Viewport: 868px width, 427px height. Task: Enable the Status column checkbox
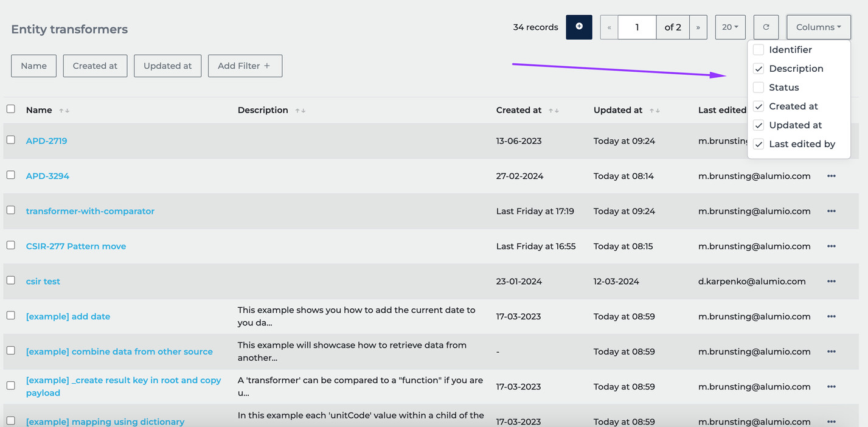(759, 88)
